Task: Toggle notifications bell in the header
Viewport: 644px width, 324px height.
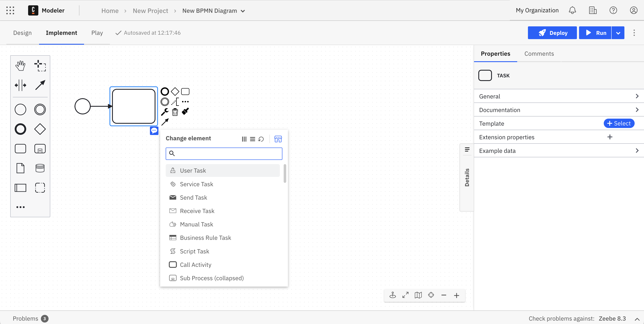Action: coord(572,10)
